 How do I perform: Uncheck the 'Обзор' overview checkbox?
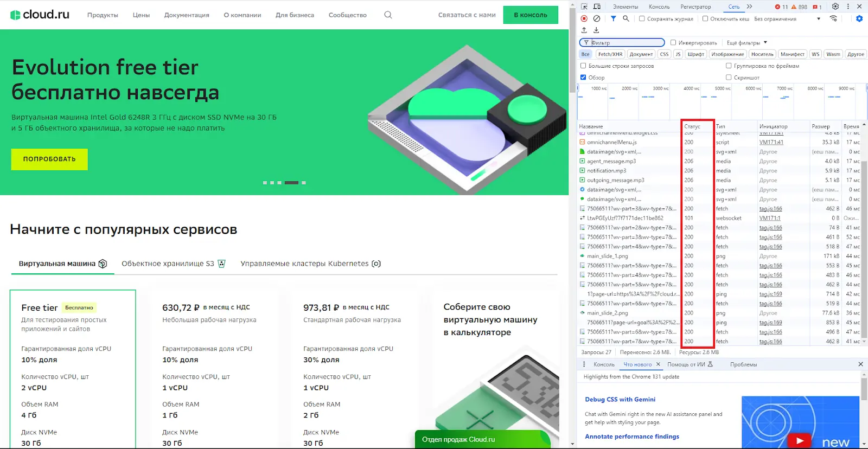pyautogui.click(x=583, y=77)
